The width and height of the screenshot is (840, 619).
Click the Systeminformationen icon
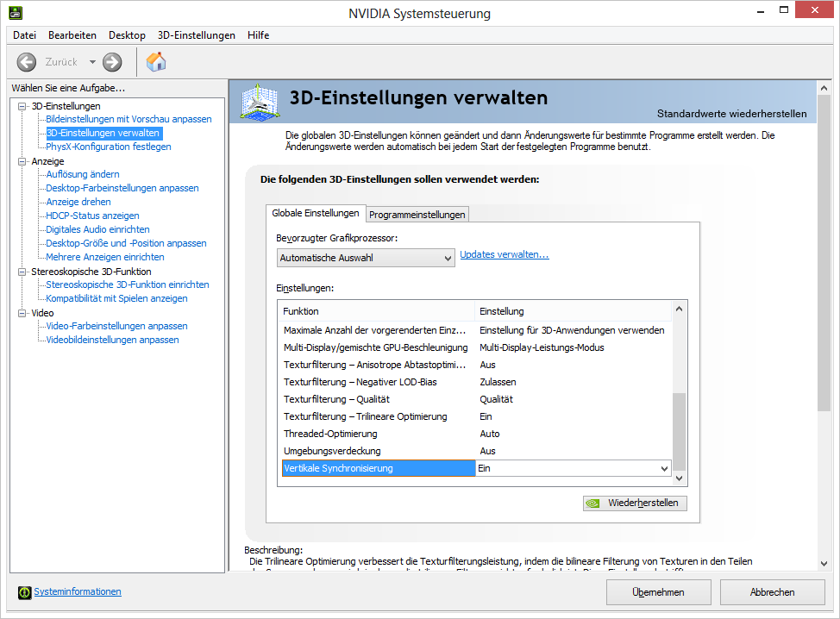click(x=25, y=592)
